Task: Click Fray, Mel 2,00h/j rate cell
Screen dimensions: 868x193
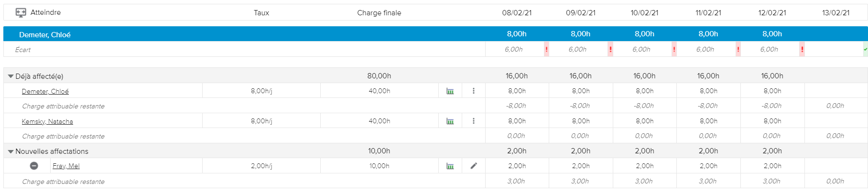Action: pyautogui.click(x=261, y=166)
